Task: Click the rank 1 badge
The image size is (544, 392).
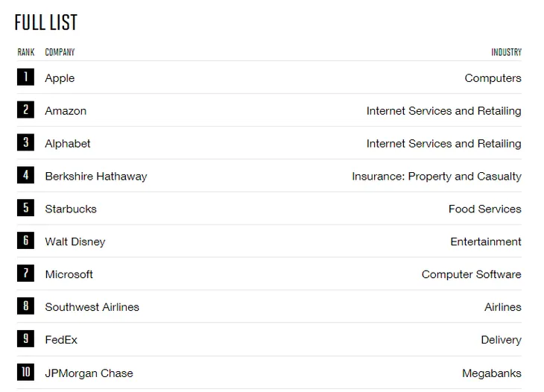Action: click(25, 77)
